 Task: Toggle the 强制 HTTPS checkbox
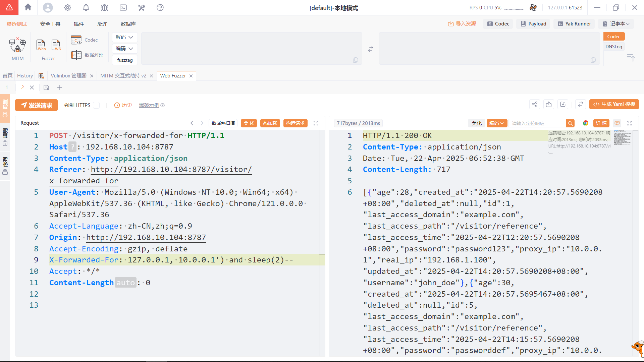[97, 105]
